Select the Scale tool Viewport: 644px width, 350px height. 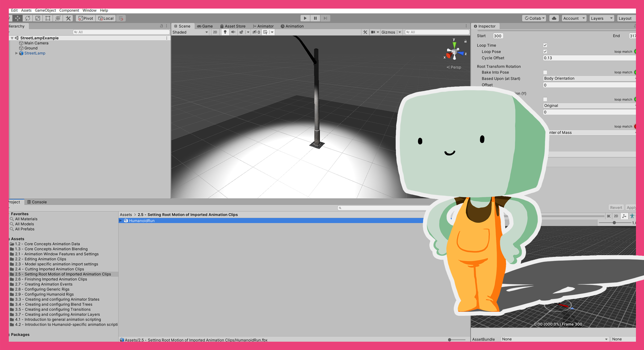click(37, 18)
